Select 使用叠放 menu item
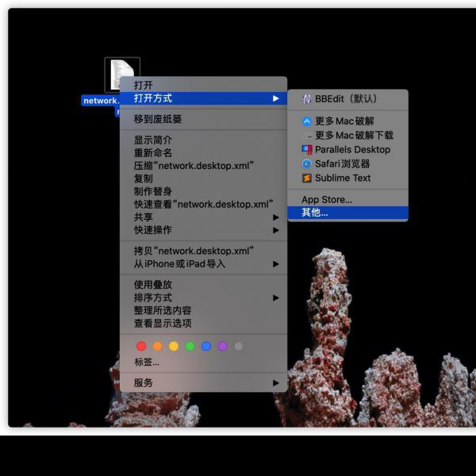 [203, 285]
